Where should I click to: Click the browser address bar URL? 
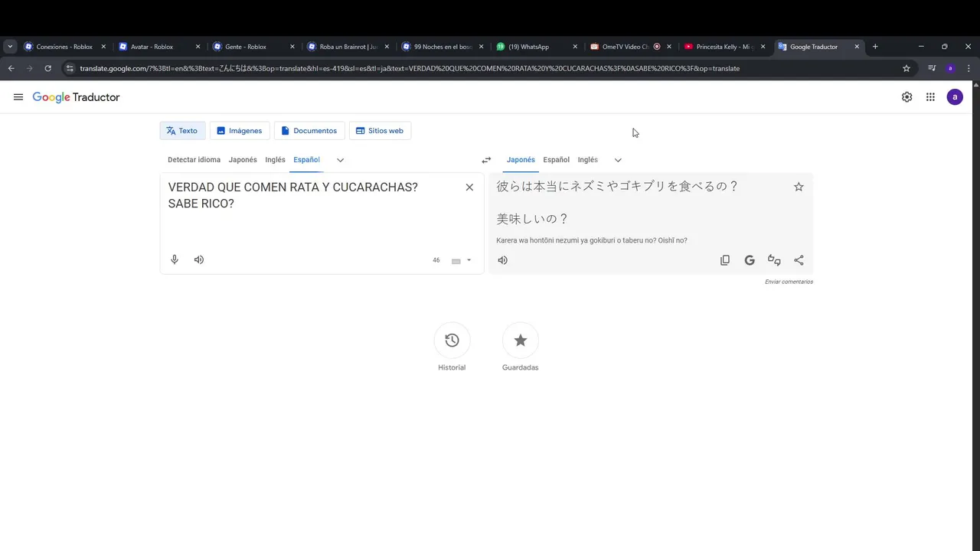[410, 68]
